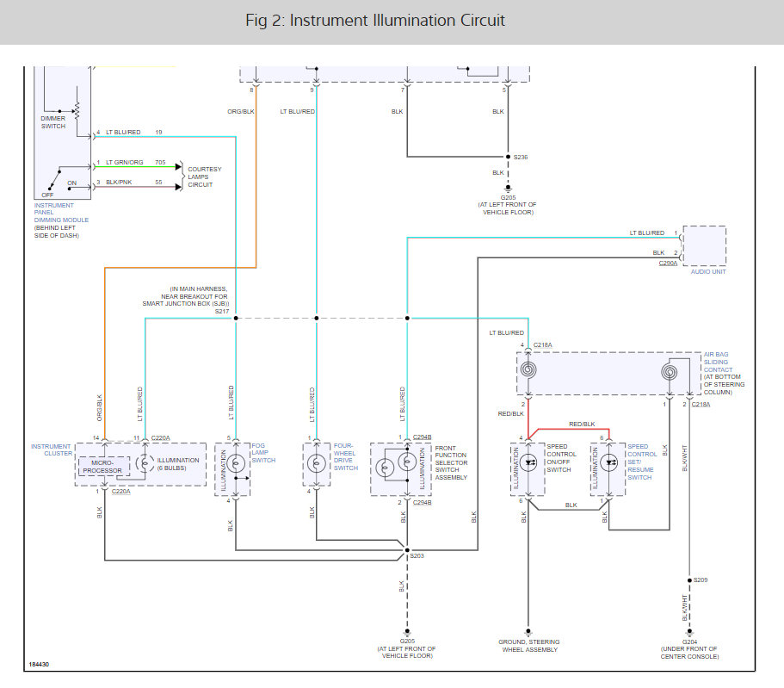Click the SPEED CONTROL SET/RESUME SWITCH label
The height and width of the screenshot is (688, 784).
(x=642, y=462)
